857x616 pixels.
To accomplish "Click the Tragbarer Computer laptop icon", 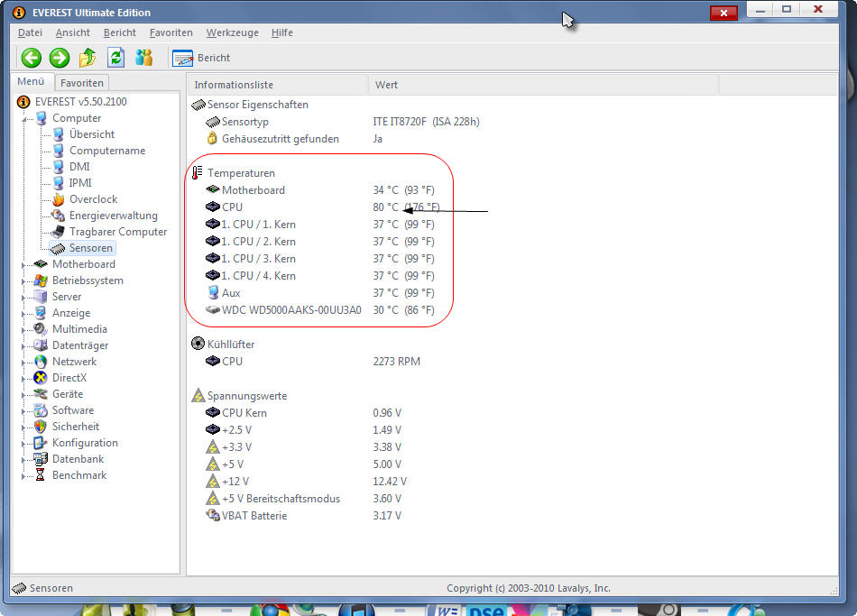I will (x=58, y=232).
